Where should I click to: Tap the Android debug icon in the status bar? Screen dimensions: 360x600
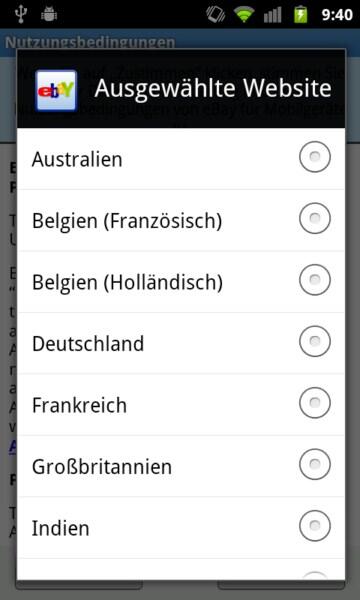(49, 15)
